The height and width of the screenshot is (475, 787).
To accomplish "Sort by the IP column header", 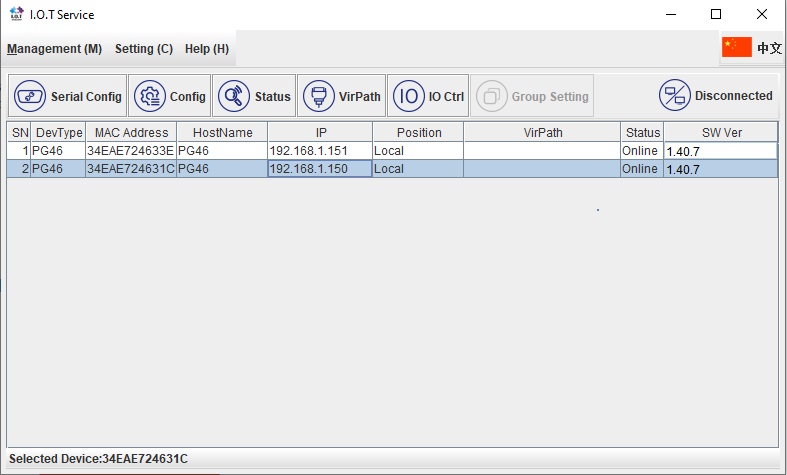I will tap(319, 132).
